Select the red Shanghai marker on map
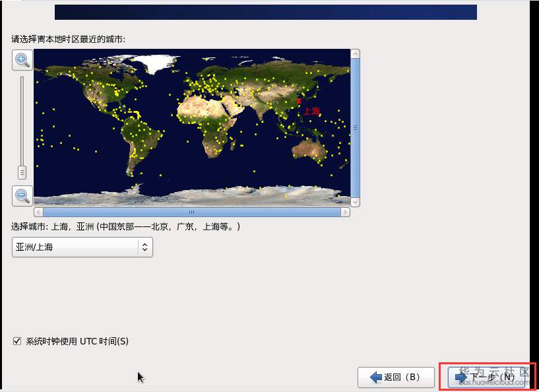Image resolution: width=539 pixels, height=392 pixels. pos(299,101)
